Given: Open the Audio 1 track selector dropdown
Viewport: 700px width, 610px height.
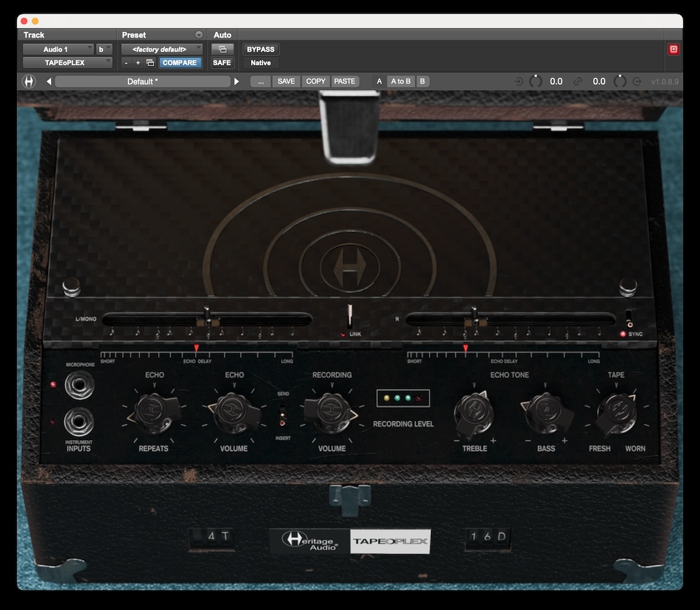Looking at the screenshot, I should coord(58,49).
